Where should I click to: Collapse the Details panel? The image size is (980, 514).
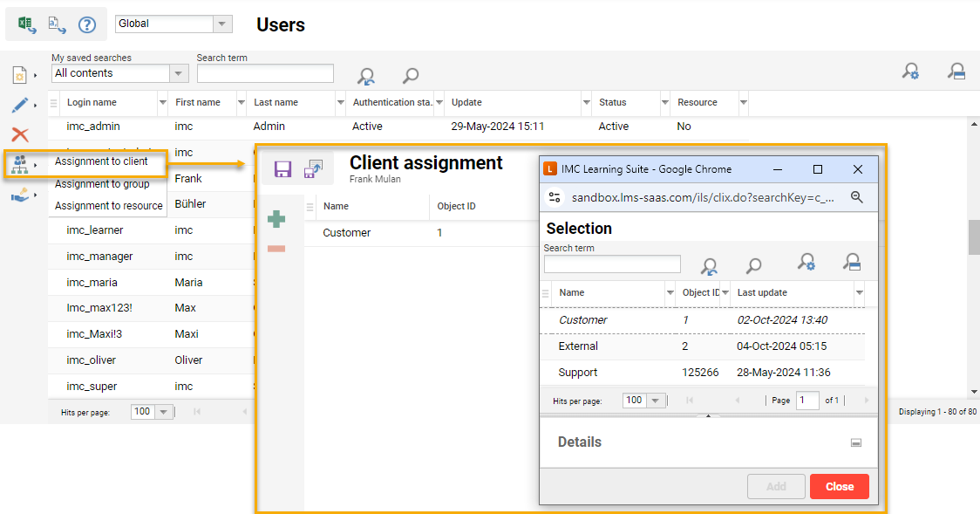[855, 442]
